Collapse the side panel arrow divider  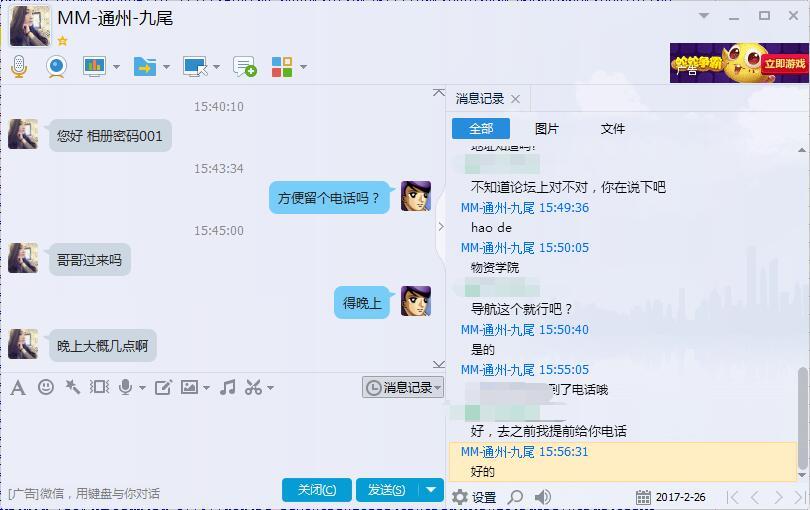tap(441, 226)
